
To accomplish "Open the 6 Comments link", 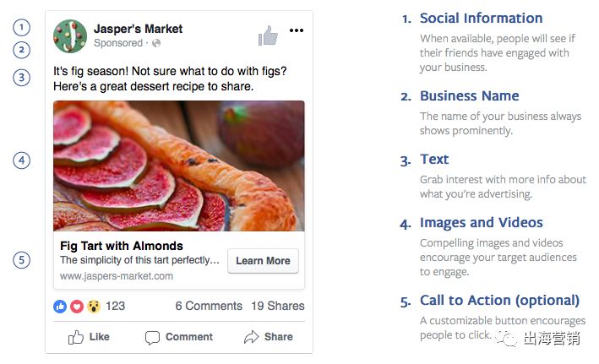I will (x=209, y=307).
